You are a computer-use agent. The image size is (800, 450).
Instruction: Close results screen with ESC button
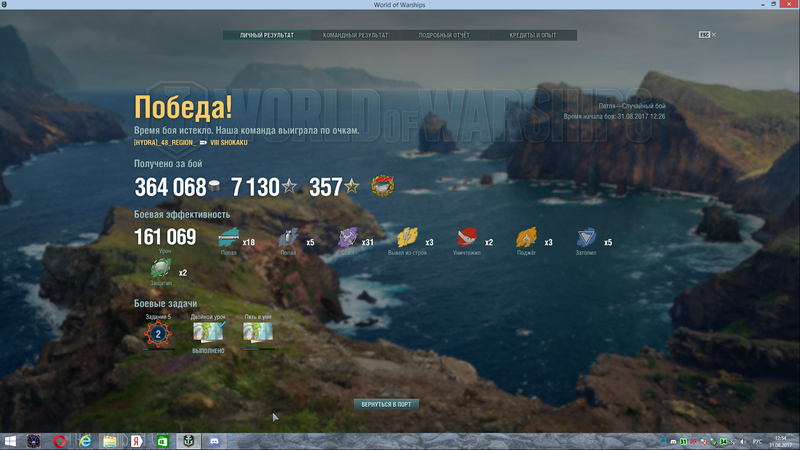point(705,35)
